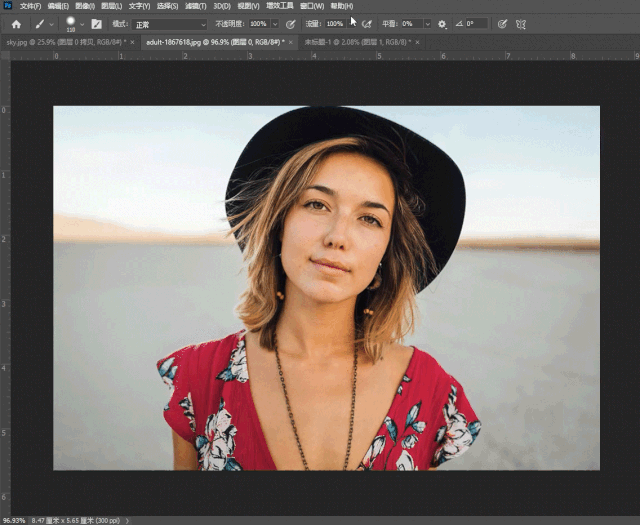Viewport: 640px width, 525px height.
Task: Expand the status bar info arrow
Action: pos(127,521)
